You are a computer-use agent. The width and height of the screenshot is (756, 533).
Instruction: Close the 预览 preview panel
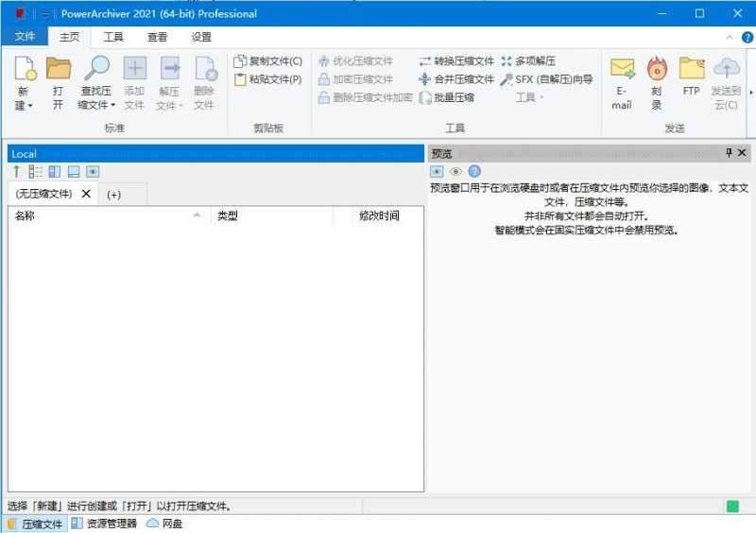742,153
